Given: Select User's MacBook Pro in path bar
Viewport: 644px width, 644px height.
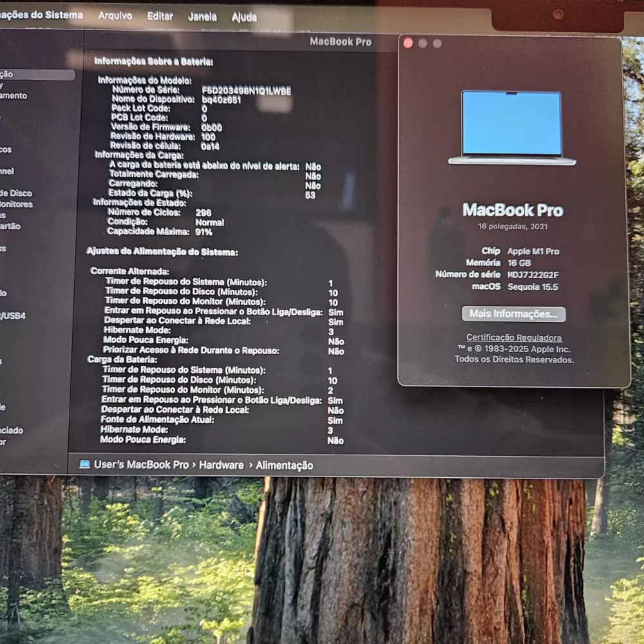Looking at the screenshot, I should click(141, 464).
